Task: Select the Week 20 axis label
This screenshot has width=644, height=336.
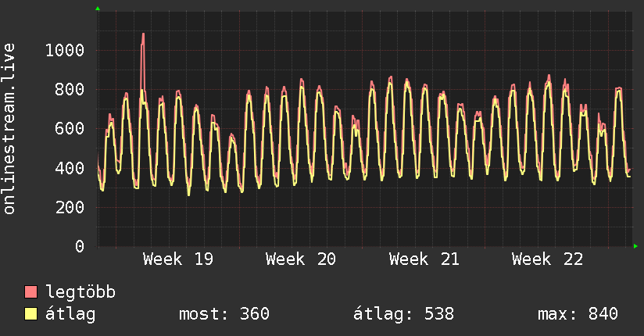Action: pyautogui.click(x=301, y=259)
